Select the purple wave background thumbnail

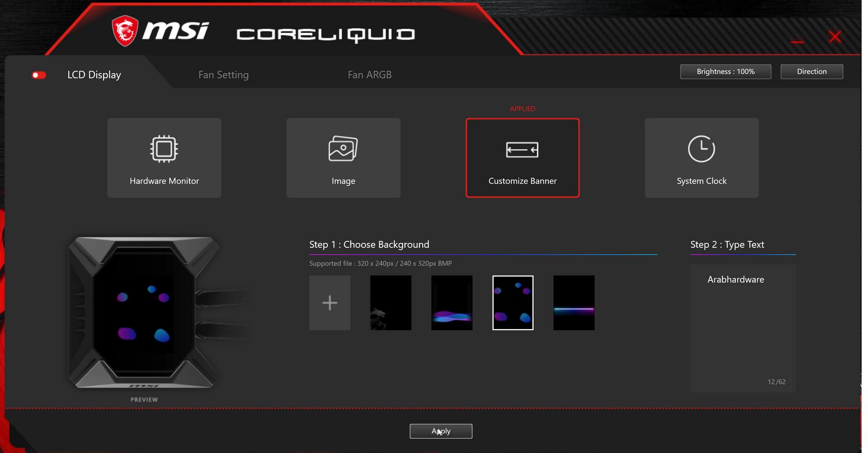(452, 302)
